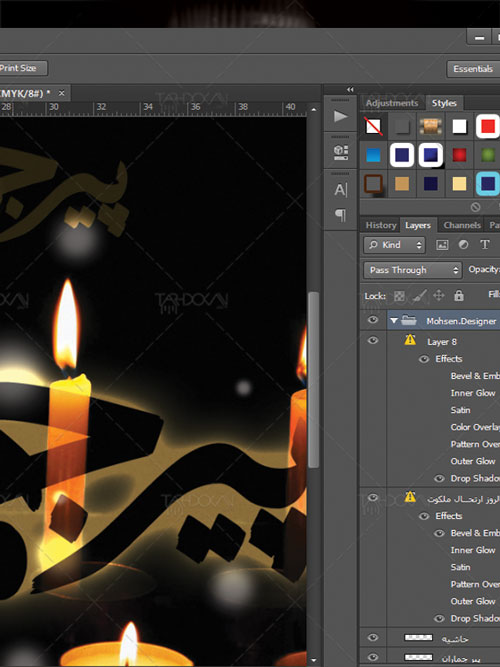
Task: Filter layers by adjustment layers icon
Action: (x=463, y=245)
